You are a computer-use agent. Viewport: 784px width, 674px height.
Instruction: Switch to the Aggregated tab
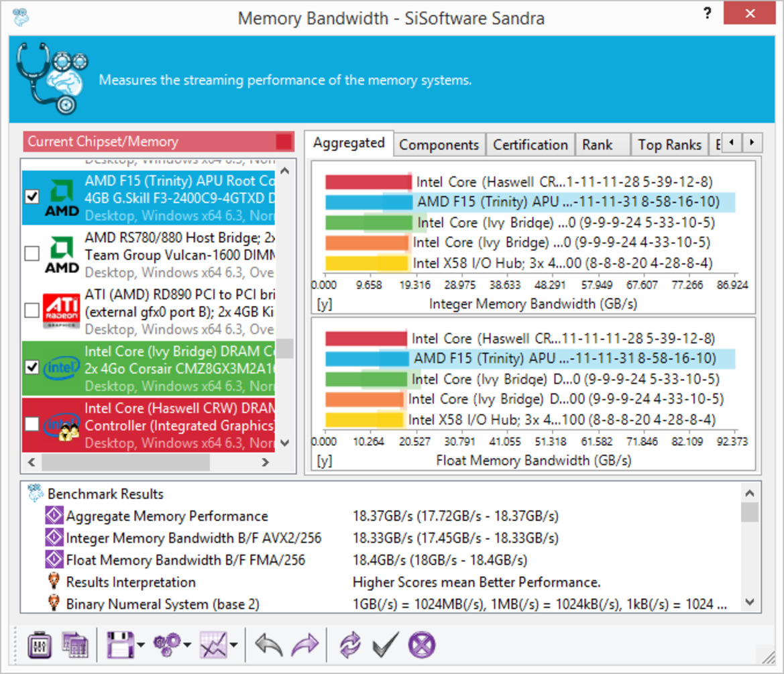[x=349, y=143]
